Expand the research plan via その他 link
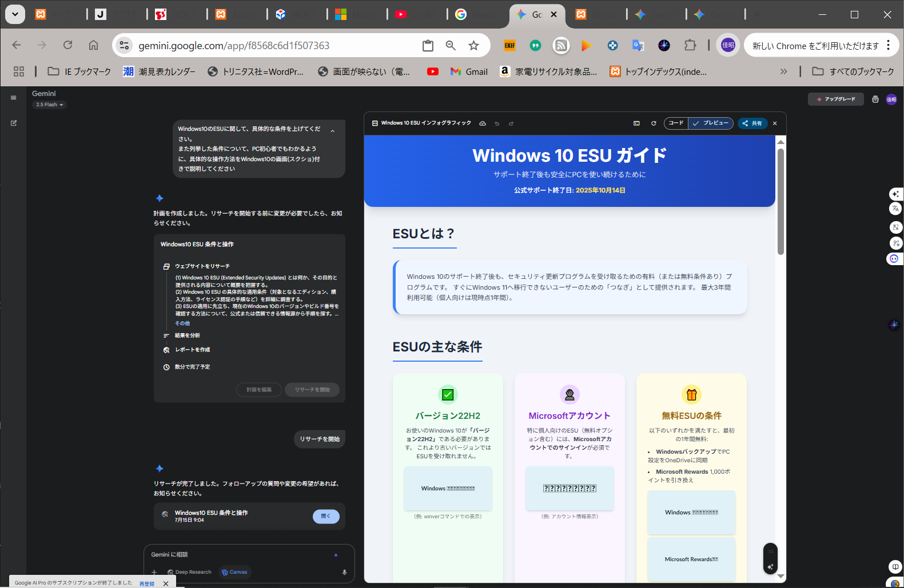This screenshot has width=904, height=588. click(182, 323)
